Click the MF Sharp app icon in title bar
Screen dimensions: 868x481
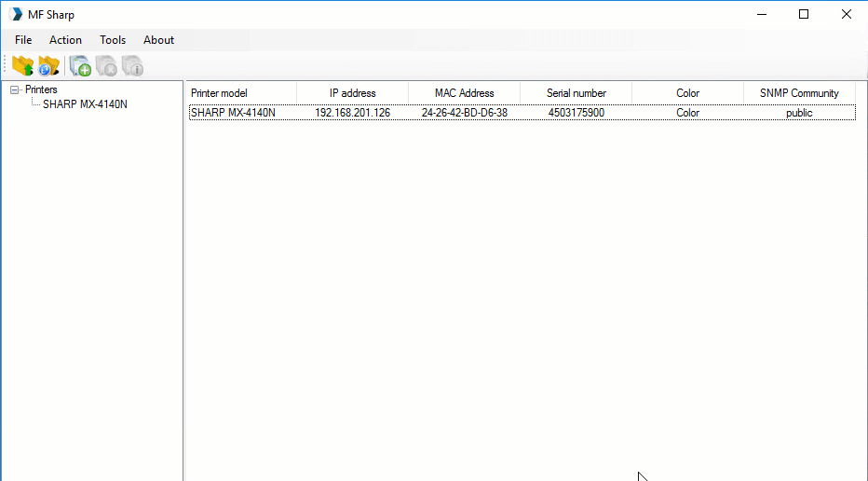pyautogui.click(x=16, y=14)
